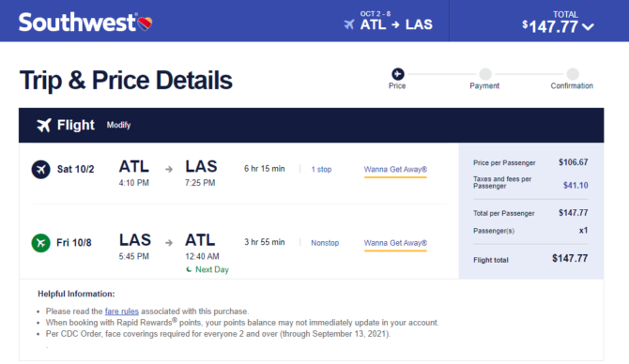Click the Modify flight link
Viewport: 629px width, 364px height.
[x=118, y=125]
